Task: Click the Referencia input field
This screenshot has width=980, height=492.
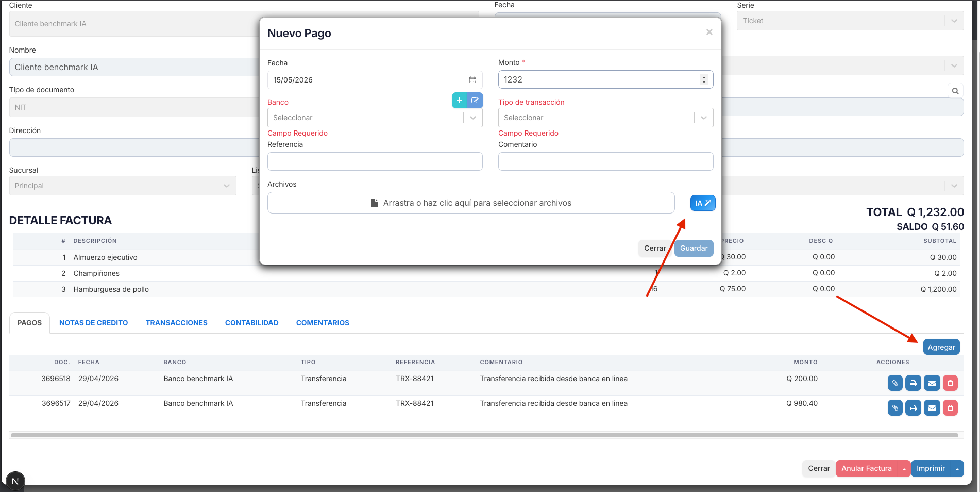Action: (x=375, y=161)
